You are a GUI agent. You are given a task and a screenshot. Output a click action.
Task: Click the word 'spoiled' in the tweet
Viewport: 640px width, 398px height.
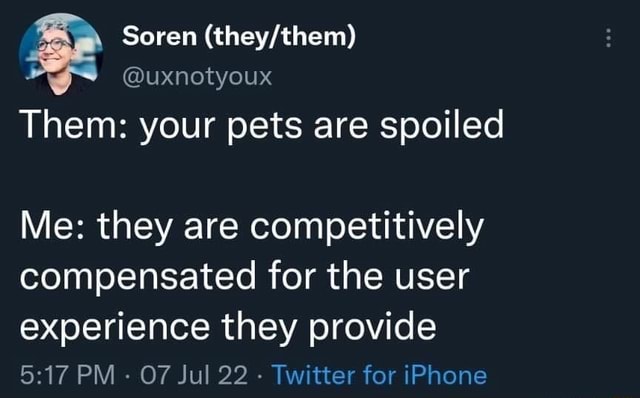tap(442, 126)
